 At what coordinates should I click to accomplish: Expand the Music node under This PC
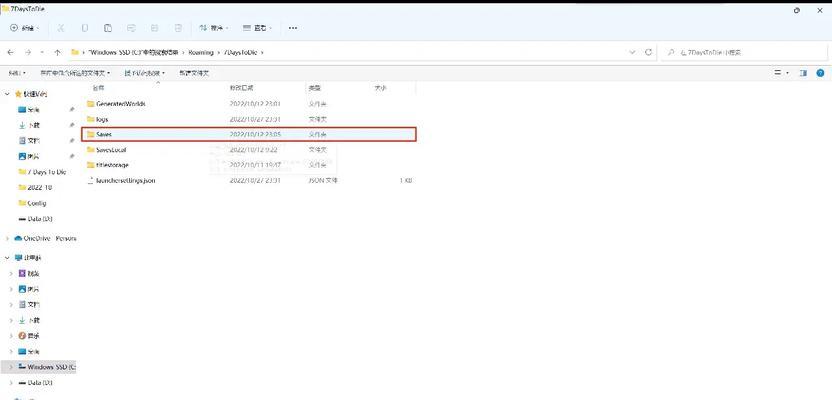(11, 336)
